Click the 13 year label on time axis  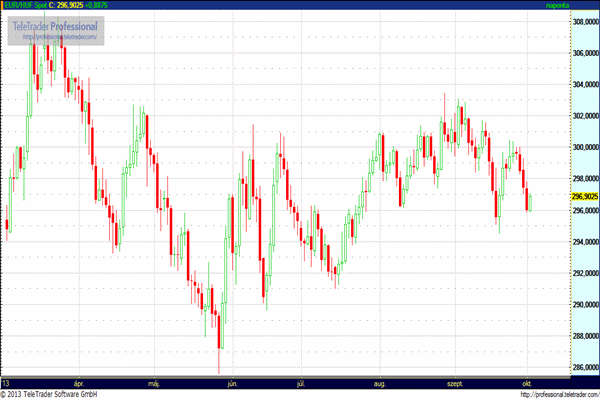coord(7,382)
